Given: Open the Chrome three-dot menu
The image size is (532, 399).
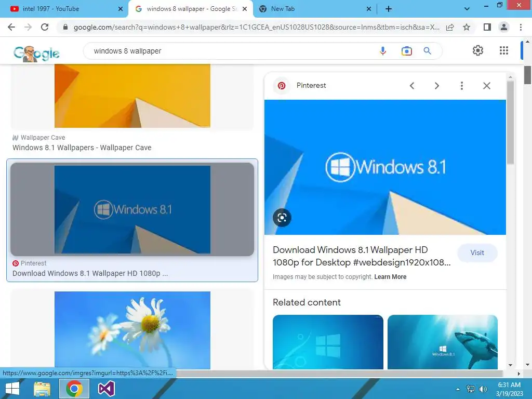Looking at the screenshot, I should pyautogui.click(x=521, y=27).
